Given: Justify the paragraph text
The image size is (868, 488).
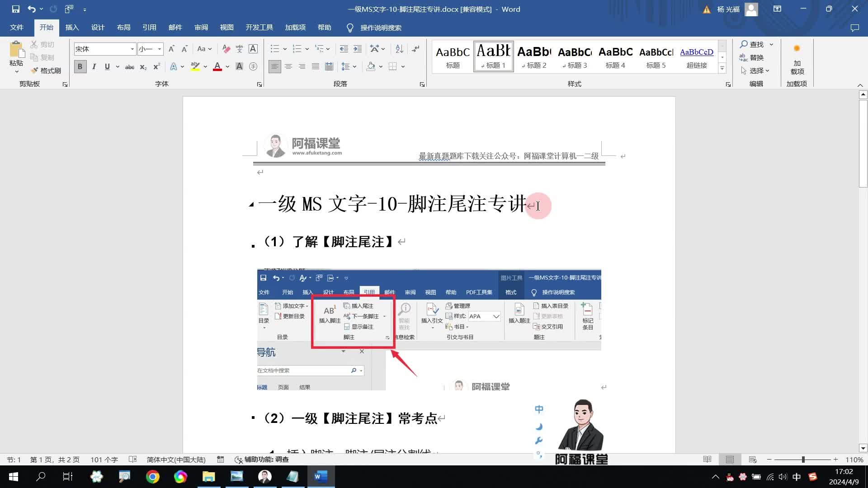Looking at the screenshot, I should (315, 66).
